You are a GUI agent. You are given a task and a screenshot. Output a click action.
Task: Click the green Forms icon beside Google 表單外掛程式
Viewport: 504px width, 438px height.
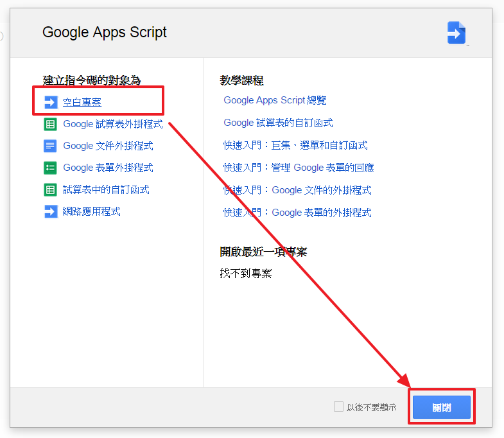coord(51,168)
